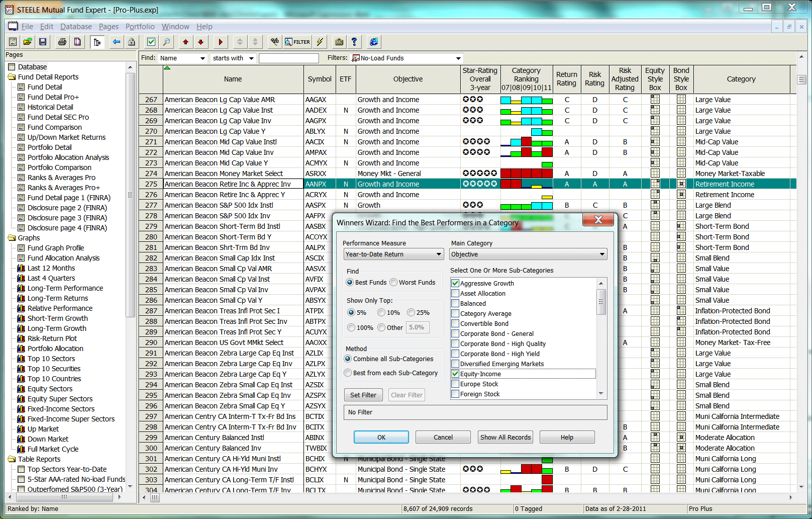This screenshot has height=519, width=812.
Task: Click the new database report toolbar icon
Action: (13, 42)
